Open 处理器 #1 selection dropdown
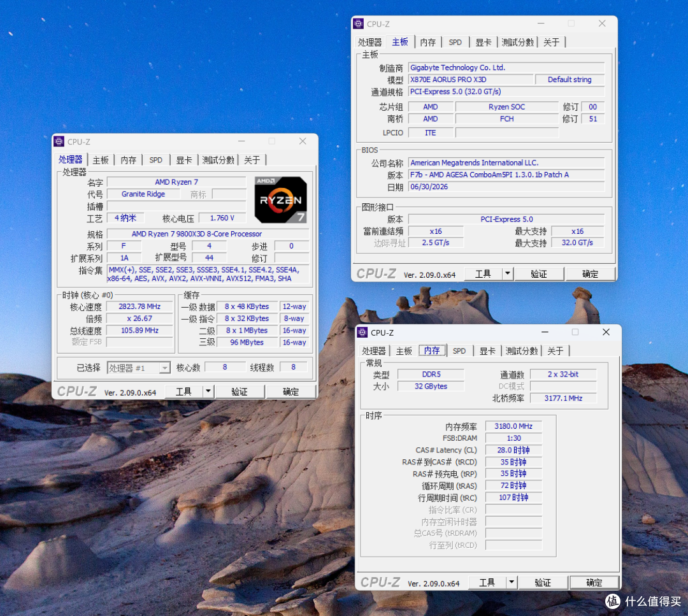The image size is (688, 616). [139, 368]
